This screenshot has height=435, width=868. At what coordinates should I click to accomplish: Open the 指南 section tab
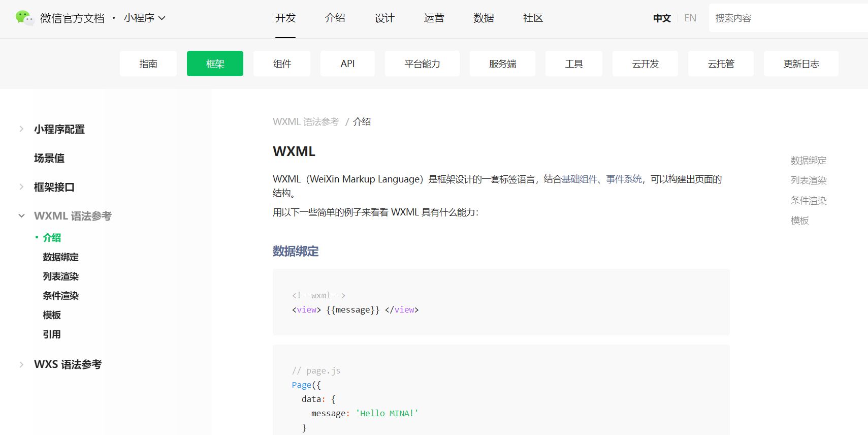coord(148,64)
